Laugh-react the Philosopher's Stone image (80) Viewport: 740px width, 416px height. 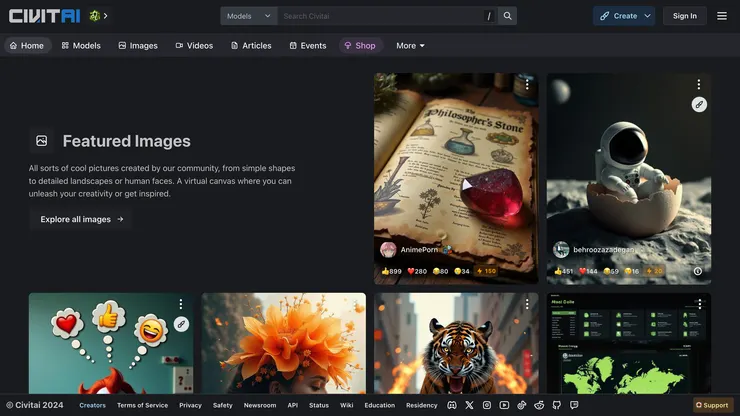440,271
